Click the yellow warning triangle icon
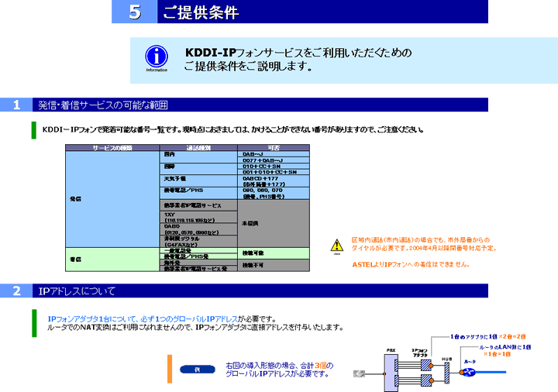Viewport: 558px width, 392px height. point(336,246)
